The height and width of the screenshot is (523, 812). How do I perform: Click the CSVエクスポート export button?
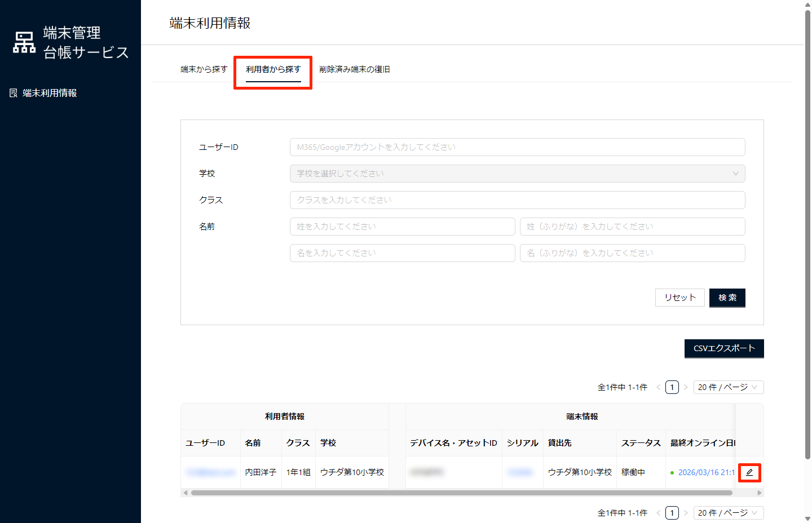pos(724,348)
